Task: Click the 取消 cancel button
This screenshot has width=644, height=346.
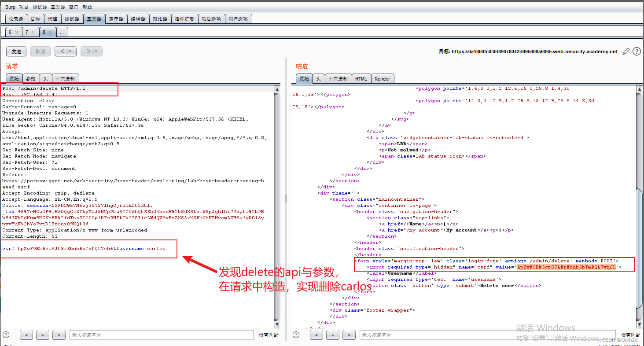Action: coord(40,52)
